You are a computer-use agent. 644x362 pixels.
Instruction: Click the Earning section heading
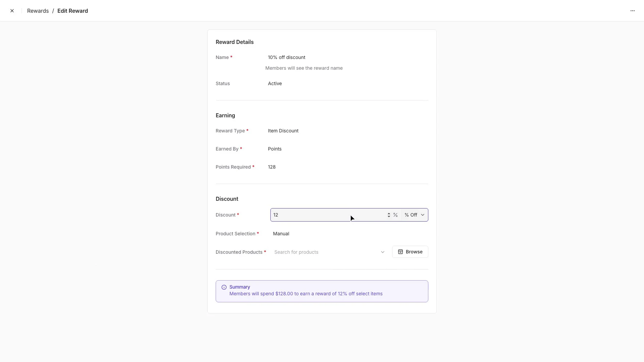tap(225, 115)
